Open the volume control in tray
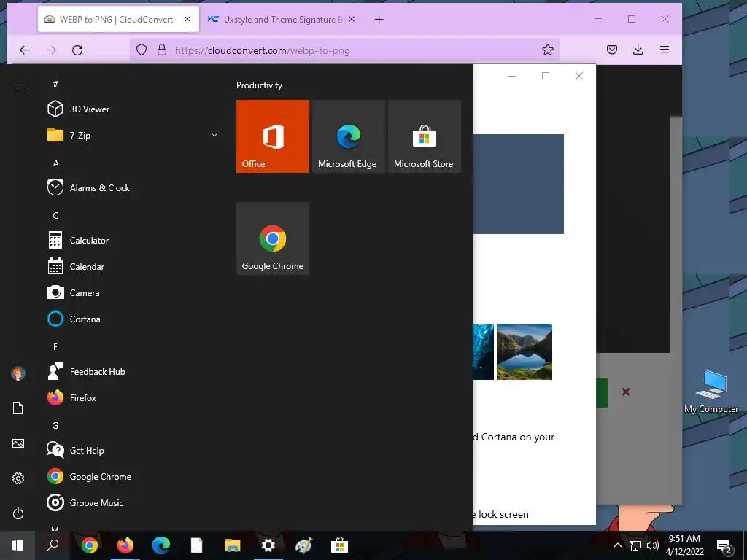This screenshot has height=560, width=747. click(653, 545)
